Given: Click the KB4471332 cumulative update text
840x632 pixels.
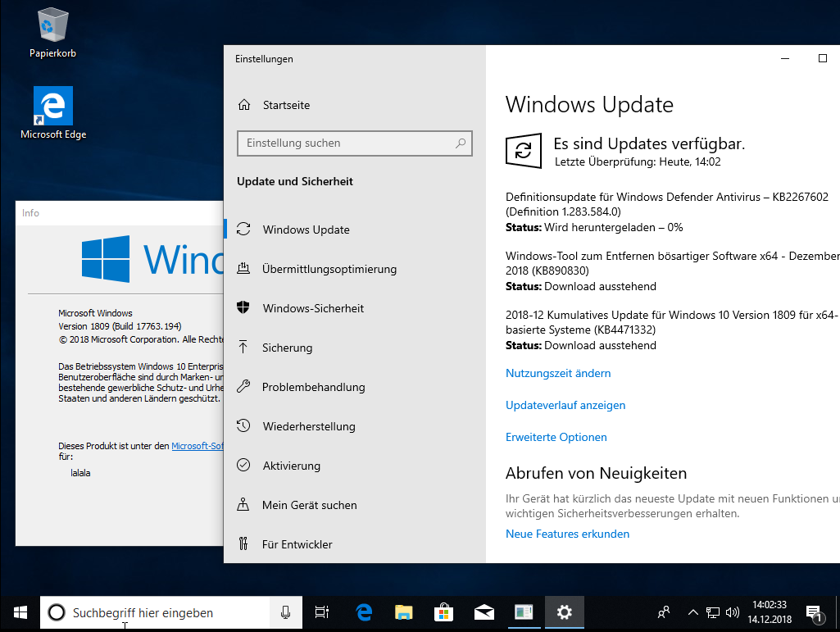Looking at the screenshot, I should pos(672,322).
